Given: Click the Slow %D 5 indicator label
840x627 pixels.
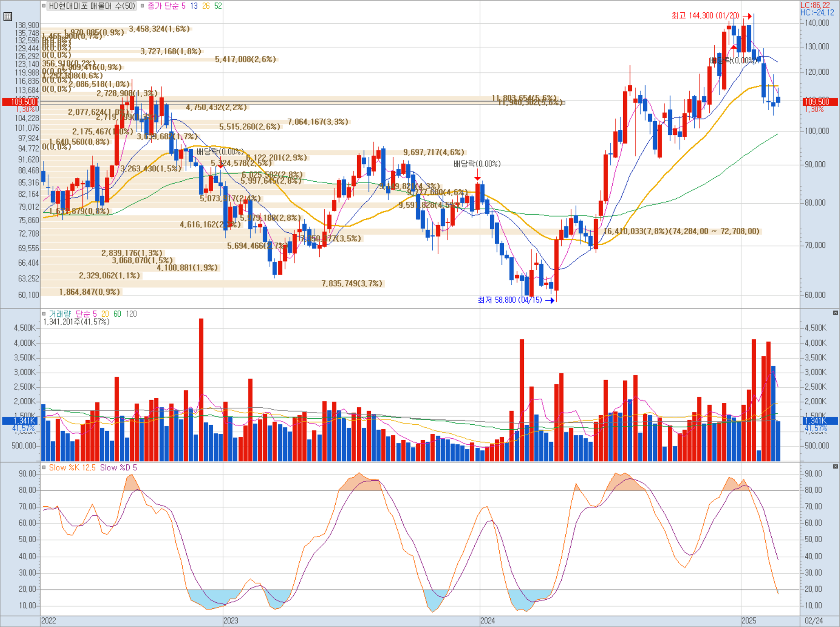Looking at the screenshot, I should coord(118,468).
